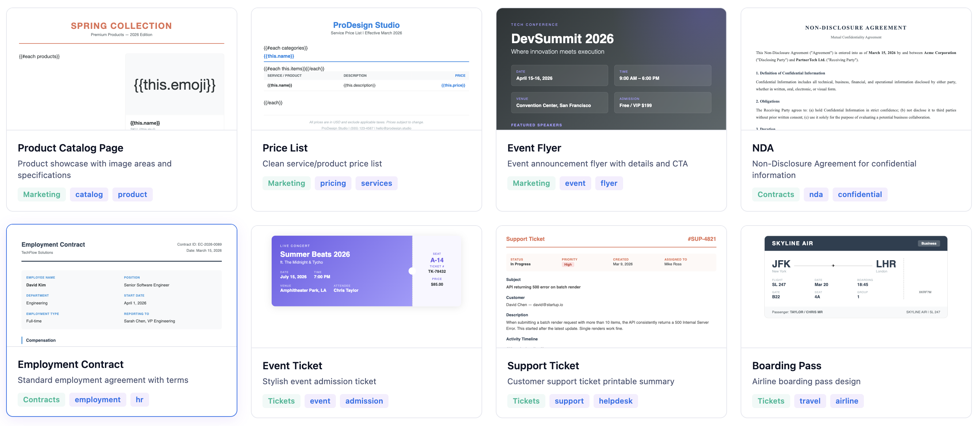
Task: Click the confidential tag on NDA card
Action: [x=859, y=195]
